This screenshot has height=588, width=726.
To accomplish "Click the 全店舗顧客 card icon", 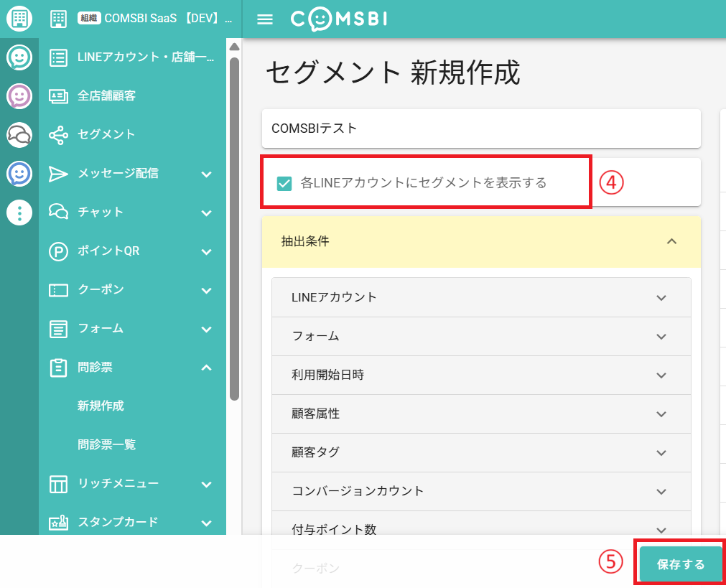I will click(x=58, y=96).
